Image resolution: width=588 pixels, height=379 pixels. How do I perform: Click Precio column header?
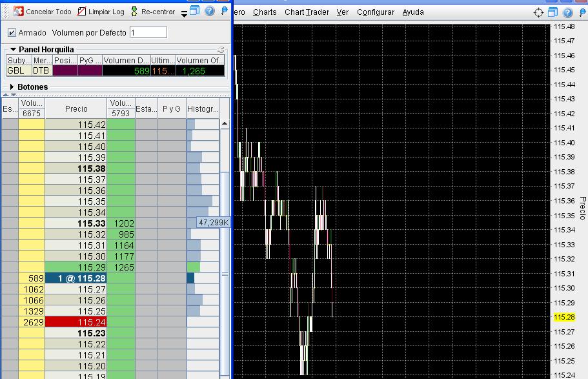[x=76, y=108]
